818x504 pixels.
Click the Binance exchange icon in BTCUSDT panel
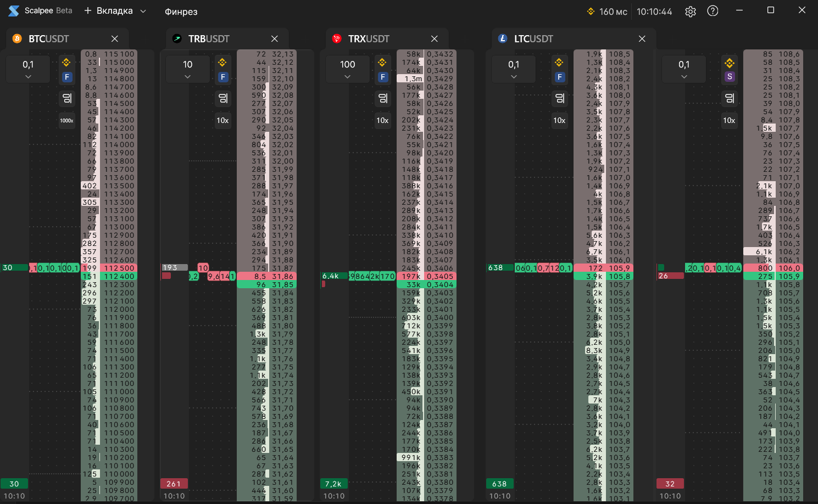[66, 62]
